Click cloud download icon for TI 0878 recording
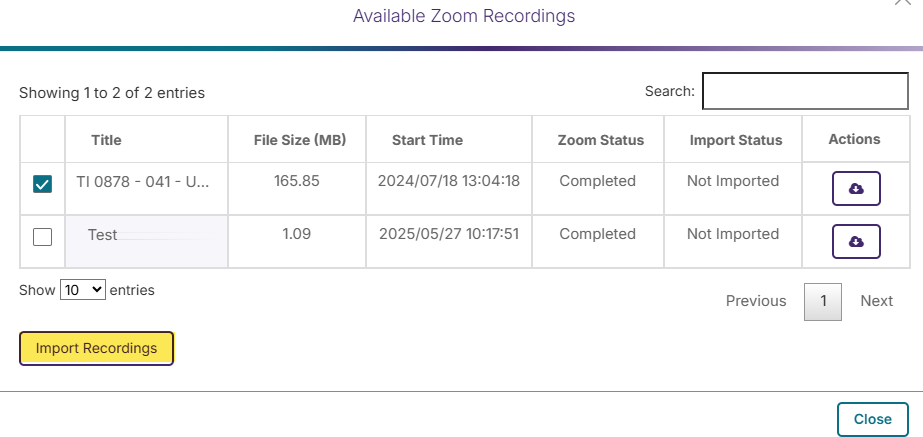The width and height of the screenshot is (923, 437). click(x=856, y=188)
